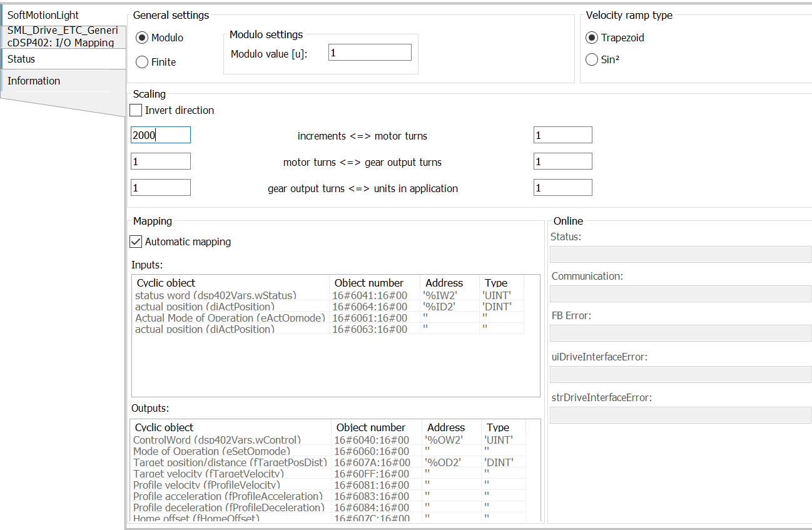
Task: Click the increments field showing 2000
Action: [x=160, y=135]
